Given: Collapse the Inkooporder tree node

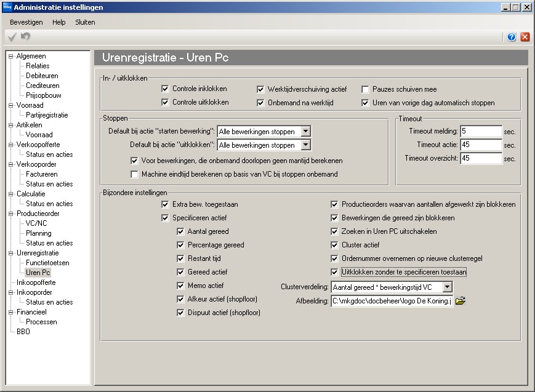Looking at the screenshot, I should tap(11, 292).
